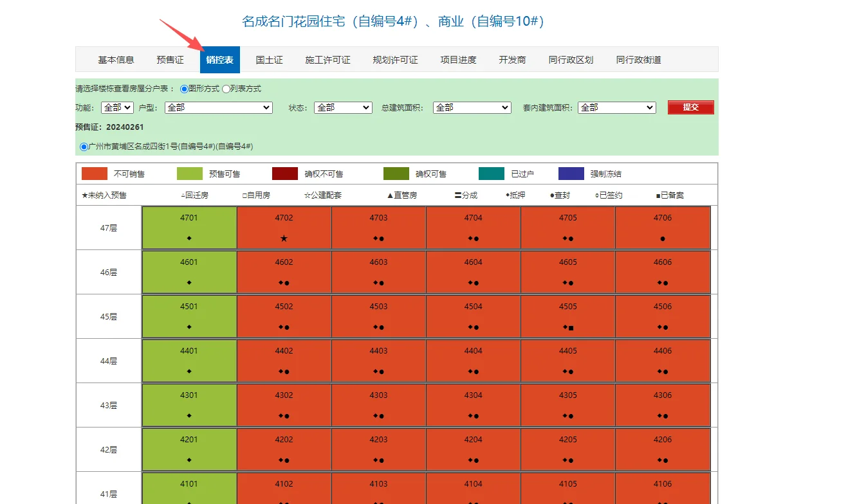
Task: Click the status symbols in unit 4505
Action: pos(568,327)
